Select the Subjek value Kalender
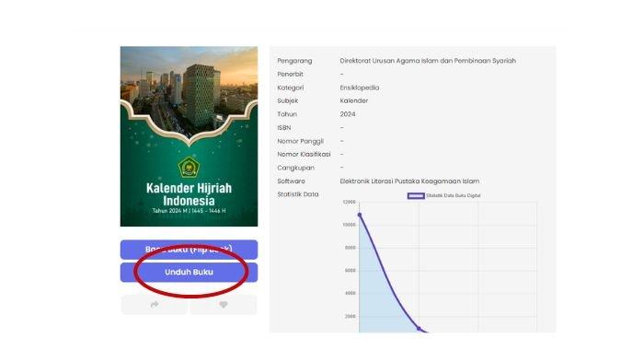Image resolution: width=644 pixels, height=362 pixels. point(353,100)
